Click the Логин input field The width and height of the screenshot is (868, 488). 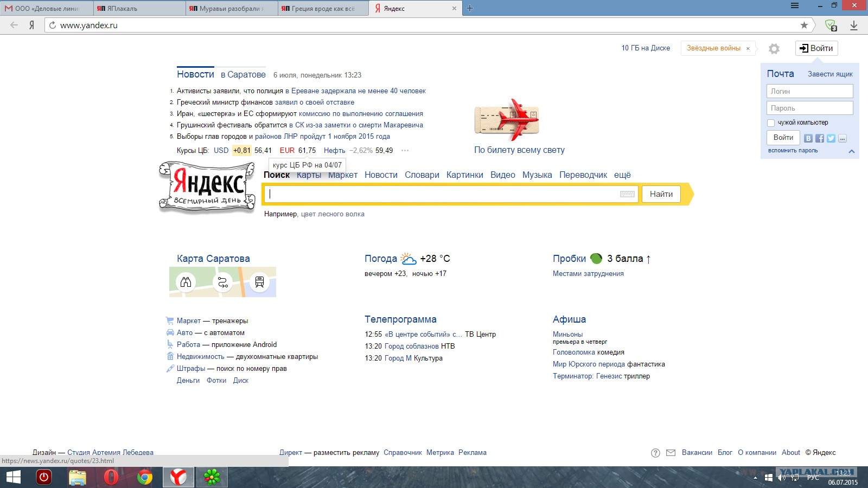tap(809, 91)
